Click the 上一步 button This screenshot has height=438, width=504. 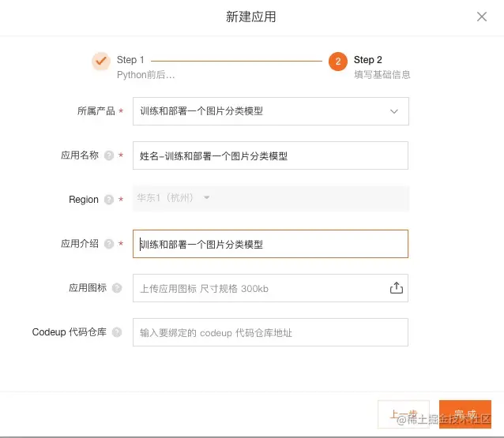tap(404, 414)
